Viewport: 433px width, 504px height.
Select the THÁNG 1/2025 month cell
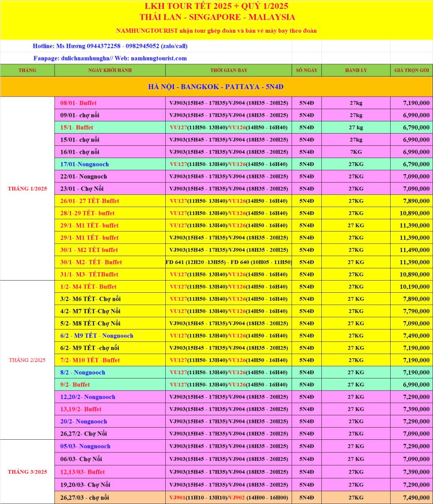27,189
